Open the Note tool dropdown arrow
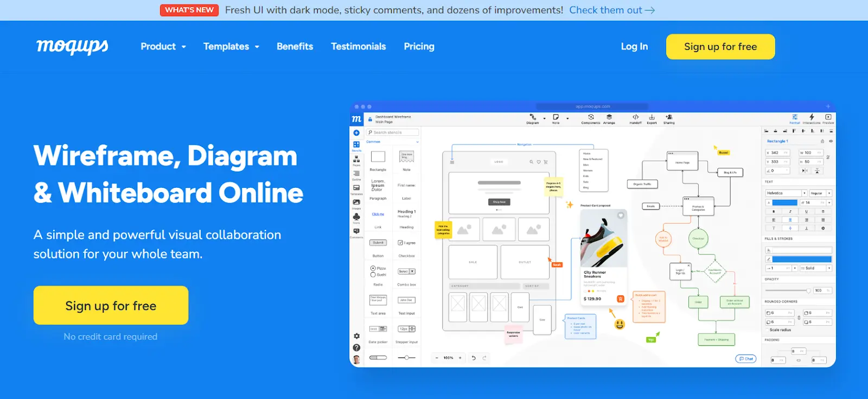Image resolution: width=868 pixels, height=399 pixels. 567,118
